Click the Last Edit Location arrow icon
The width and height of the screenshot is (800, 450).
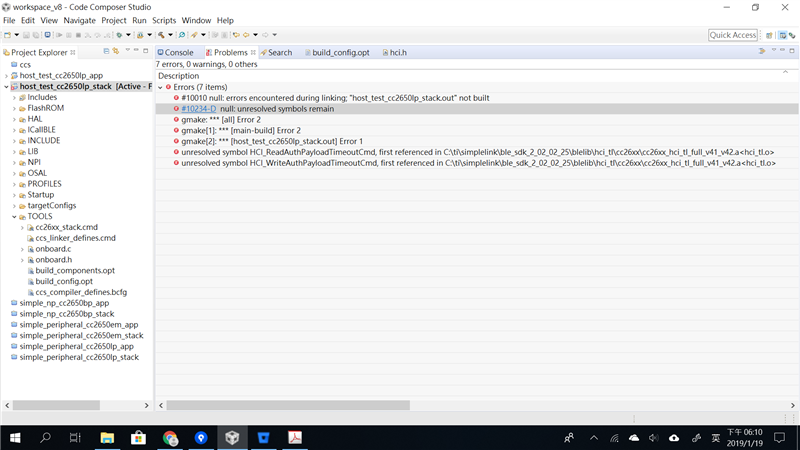236,35
